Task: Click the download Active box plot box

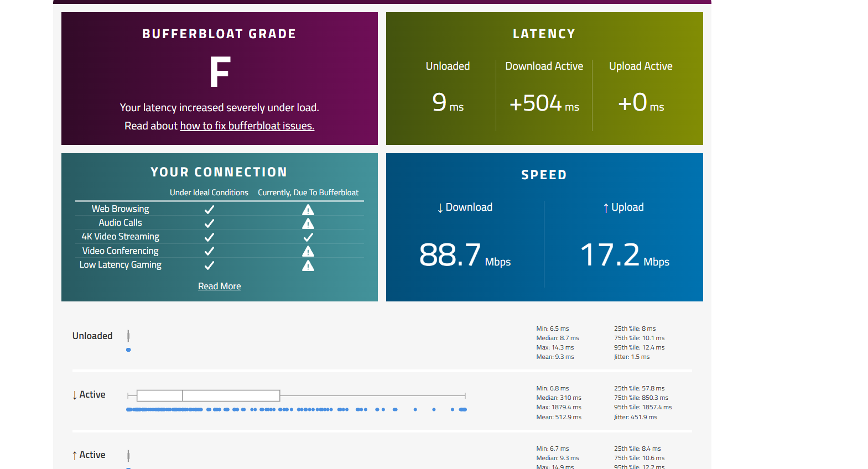Action: pyautogui.click(x=208, y=395)
